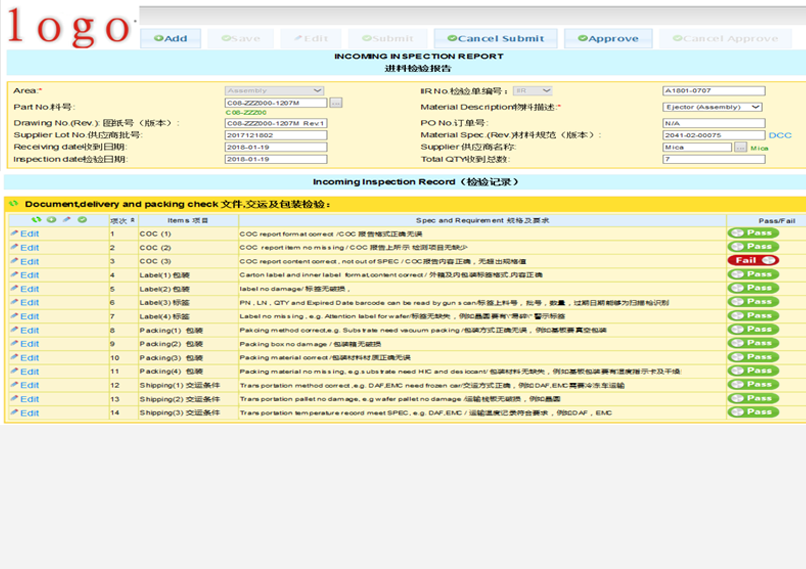806x569 pixels.
Task: Open the Material Description dropdown
Action: pyautogui.click(x=713, y=107)
